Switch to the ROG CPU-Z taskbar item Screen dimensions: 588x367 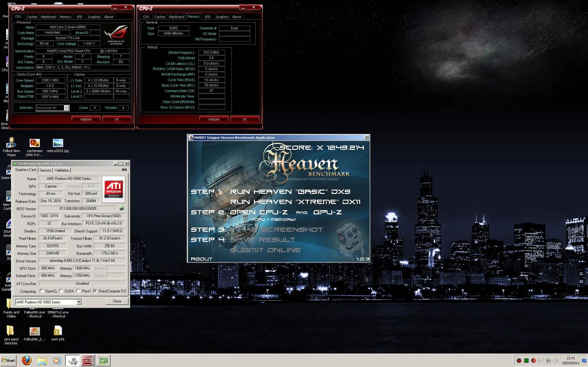point(87,361)
